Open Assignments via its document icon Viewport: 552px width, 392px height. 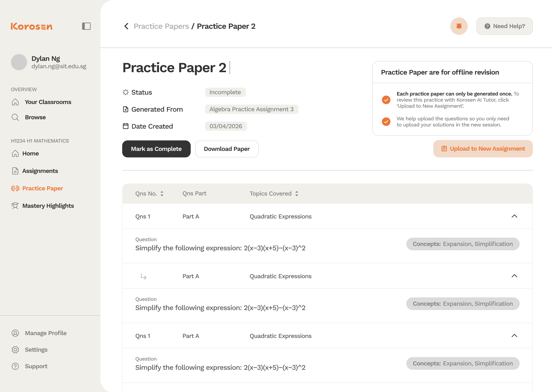coord(15,171)
